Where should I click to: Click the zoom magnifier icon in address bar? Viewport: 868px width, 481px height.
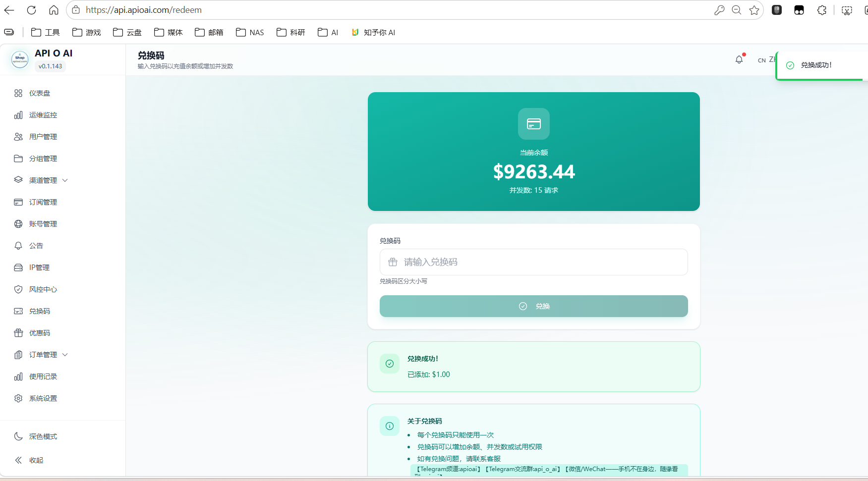pos(737,10)
